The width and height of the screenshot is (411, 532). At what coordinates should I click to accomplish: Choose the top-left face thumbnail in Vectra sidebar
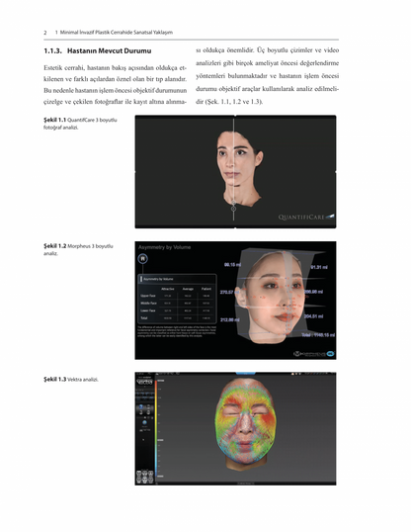click(138, 473)
